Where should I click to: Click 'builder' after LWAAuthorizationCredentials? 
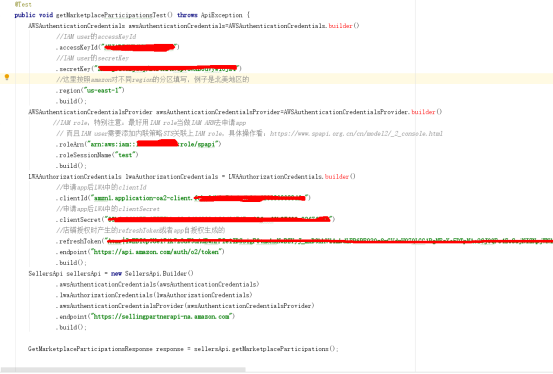336,176
